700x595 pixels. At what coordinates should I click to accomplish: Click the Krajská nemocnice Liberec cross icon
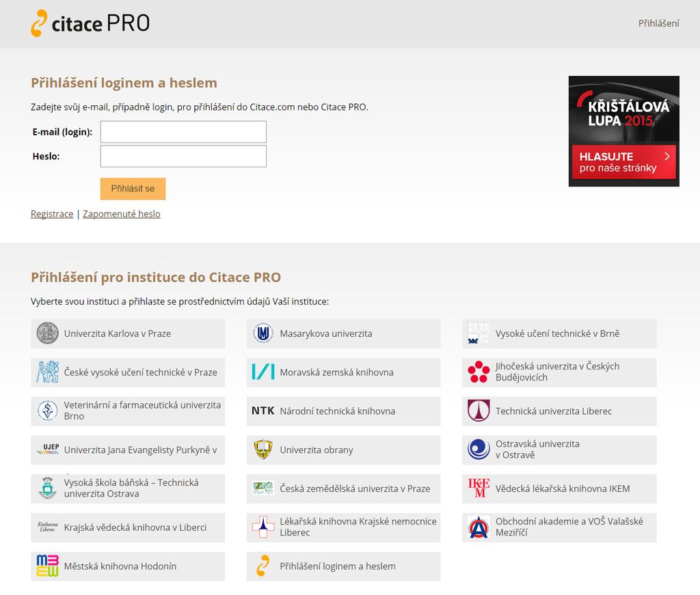[263, 527]
